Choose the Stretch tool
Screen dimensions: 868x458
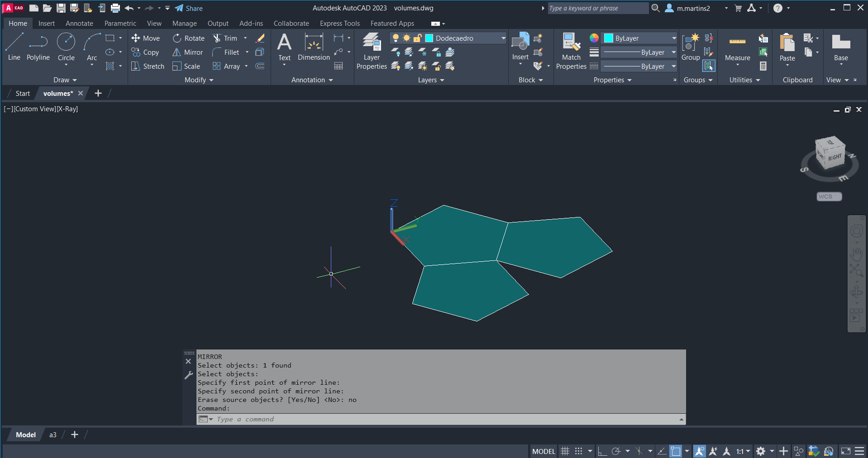tap(148, 66)
